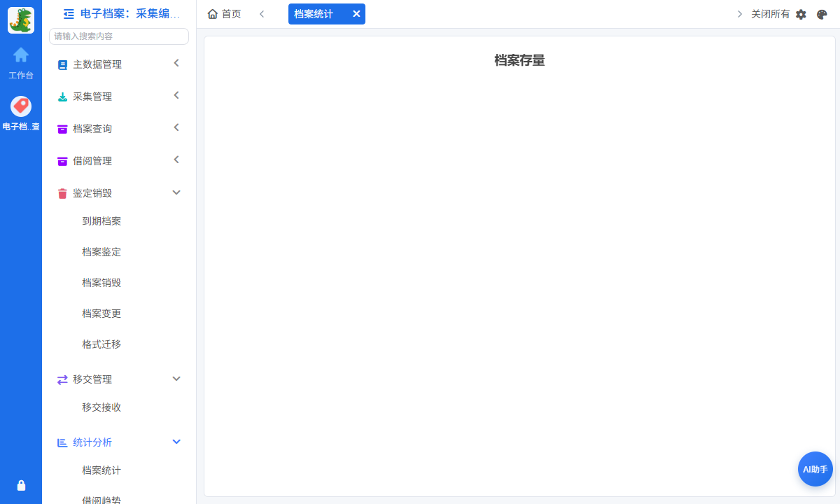The width and height of the screenshot is (840, 504).
Task: Select the 电子档案 red tag icon
Action: point(21,106)
